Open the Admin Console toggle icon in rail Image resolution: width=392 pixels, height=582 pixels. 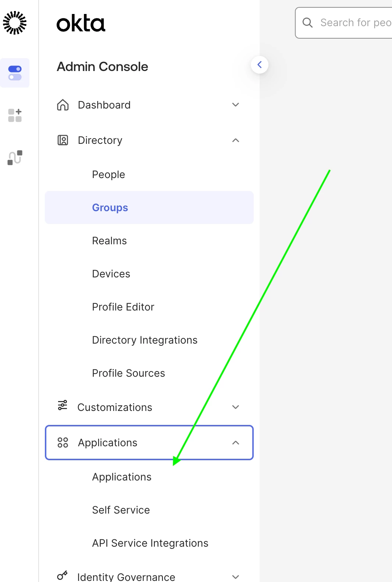(15, 73)
